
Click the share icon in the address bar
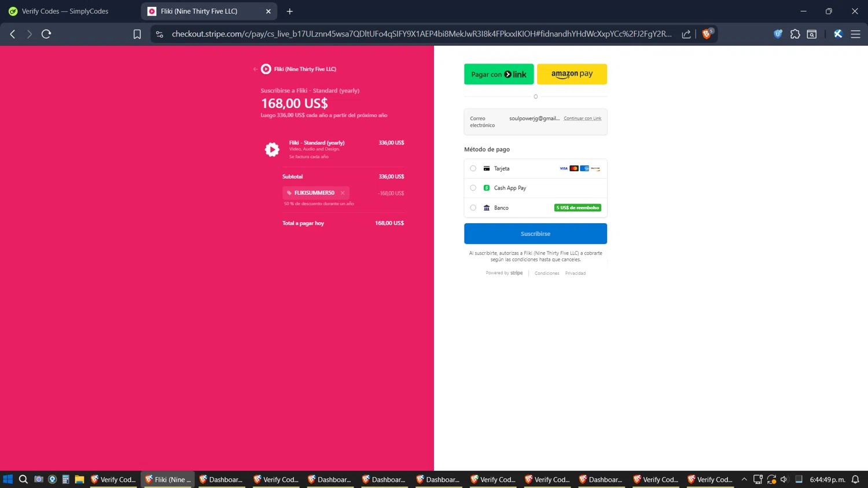coord(686,34)
